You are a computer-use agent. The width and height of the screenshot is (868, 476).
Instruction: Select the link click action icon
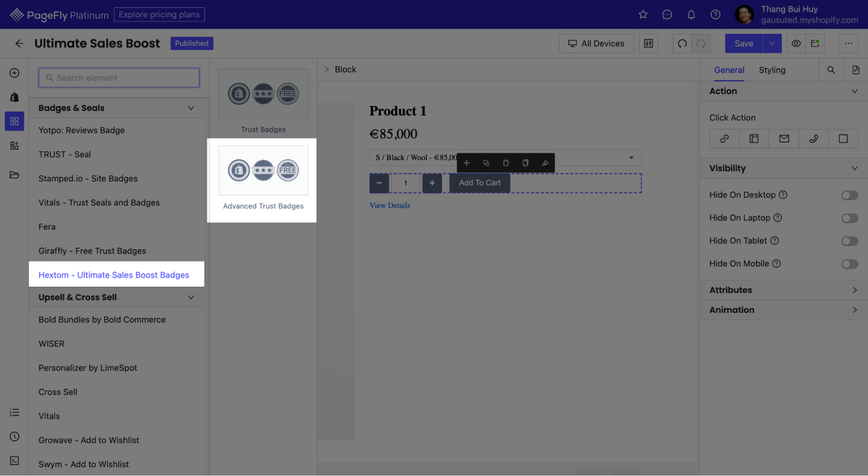724,139
